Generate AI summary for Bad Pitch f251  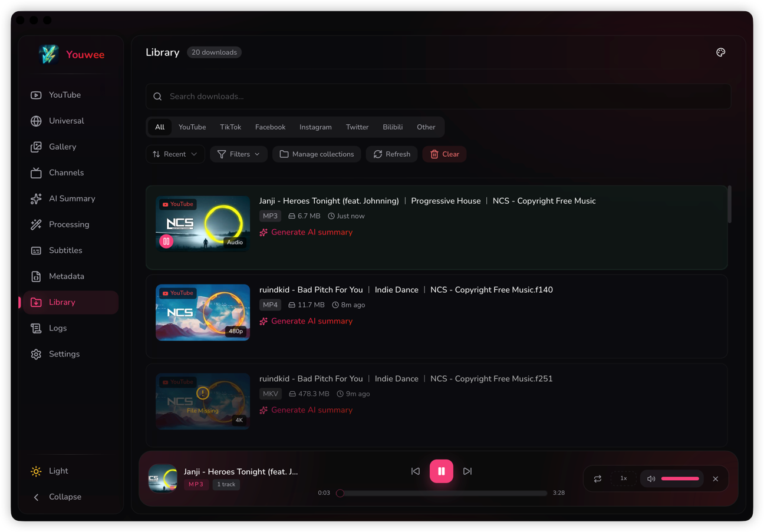click(x=306, y=410)
